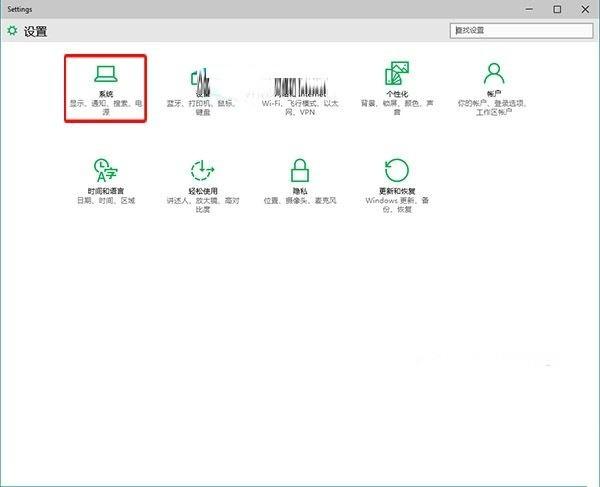Open Network & Internet icon (Wi-Fi, VPN)

(x=300, y=87)
